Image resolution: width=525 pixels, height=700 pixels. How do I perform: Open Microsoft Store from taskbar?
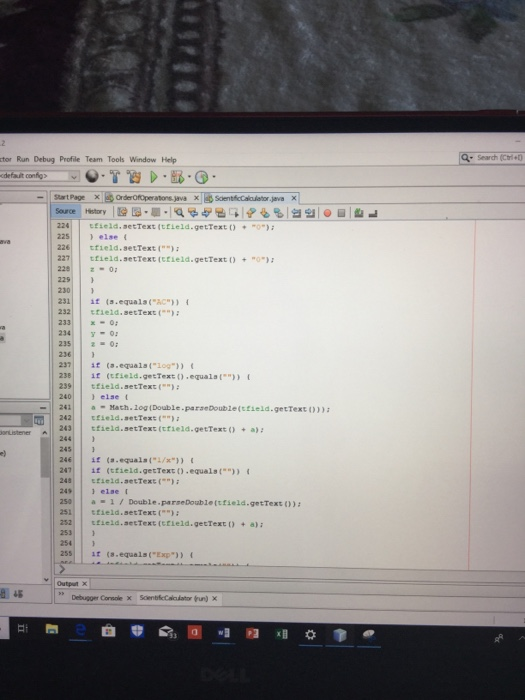tap(108, 630)
